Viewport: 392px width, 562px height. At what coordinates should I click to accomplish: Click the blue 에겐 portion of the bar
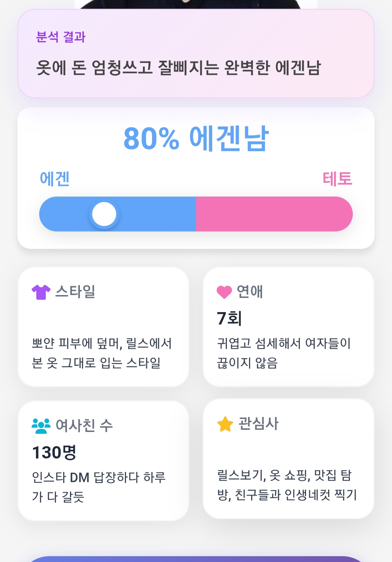pos(118,214)
